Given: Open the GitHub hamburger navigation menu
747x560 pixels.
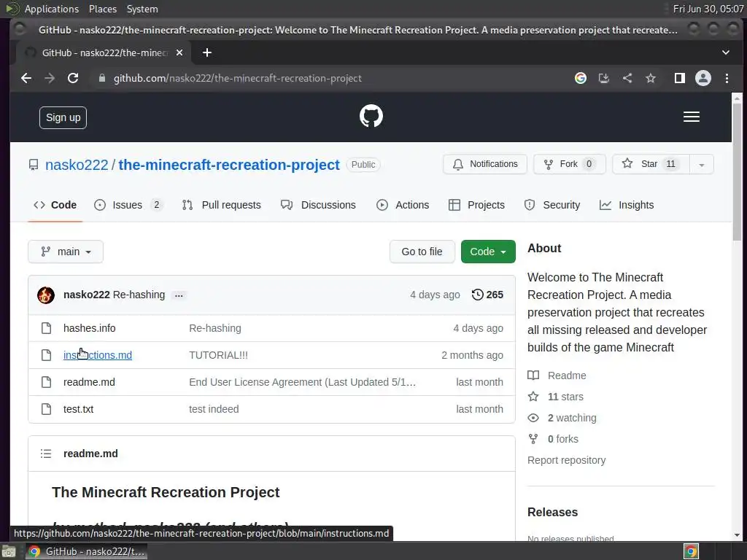Looking at the screenshot, I should 692,117.
